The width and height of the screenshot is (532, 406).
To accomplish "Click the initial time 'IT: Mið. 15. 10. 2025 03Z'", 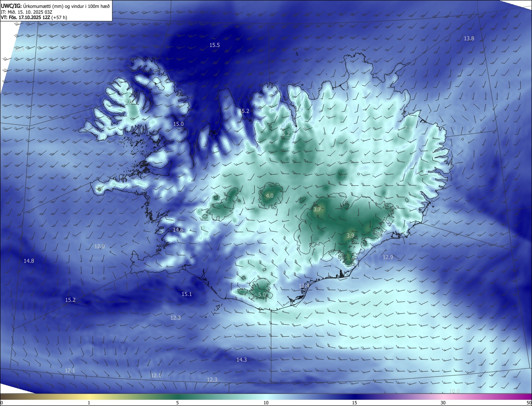I will pos(27,12).
